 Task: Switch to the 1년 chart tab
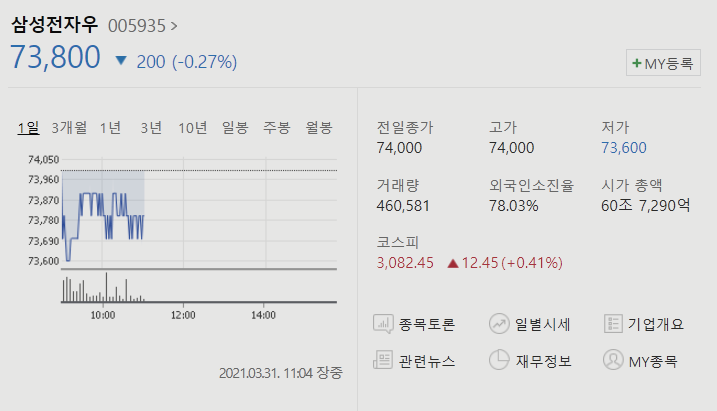click(110, 128)
